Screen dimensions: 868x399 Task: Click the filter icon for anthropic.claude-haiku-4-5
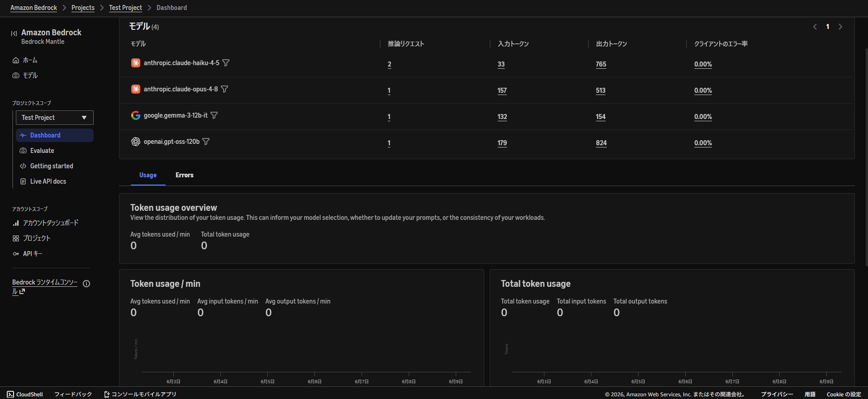click(x=226, y=63)
